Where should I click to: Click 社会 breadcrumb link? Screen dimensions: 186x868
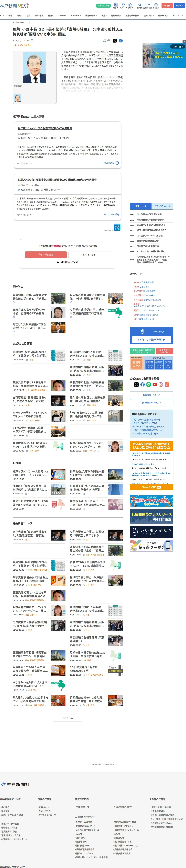click(x=29, y=23)
